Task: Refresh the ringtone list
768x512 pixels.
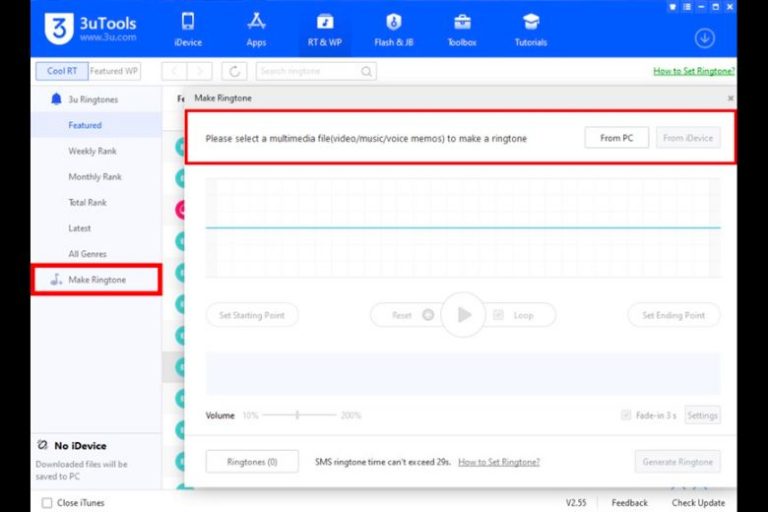Action: click(234, 72)
